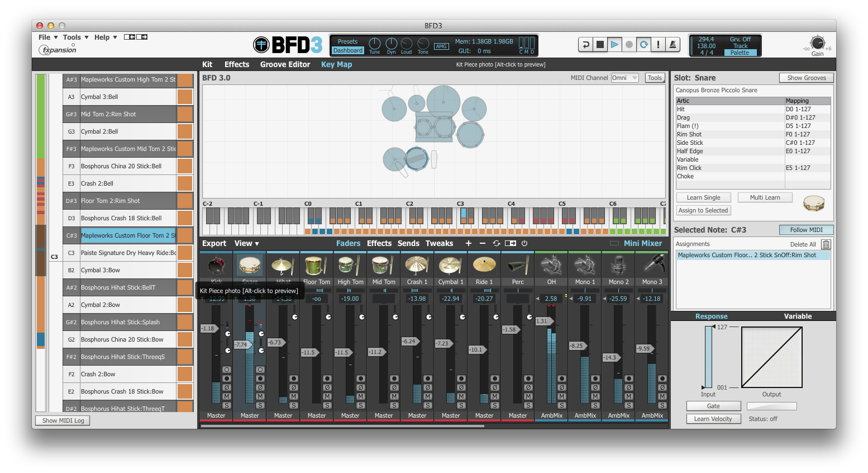This screenshot has width=868, height=473.
Task: Solo the Hihat channel
Action: pyautogui.click(x=294, y=405)
